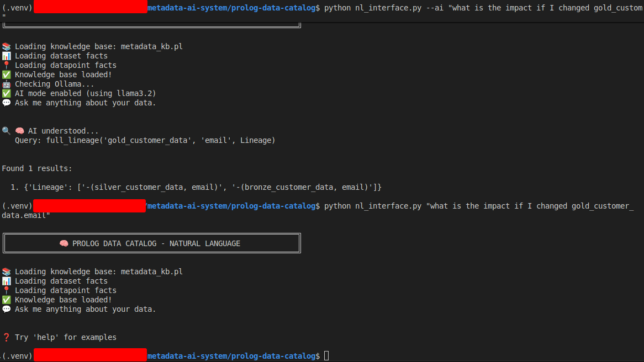The height and width of the screenshot is (362, 644).
Task: Click the magnifying glass before "AI understood..."
Action: (6, 130)
